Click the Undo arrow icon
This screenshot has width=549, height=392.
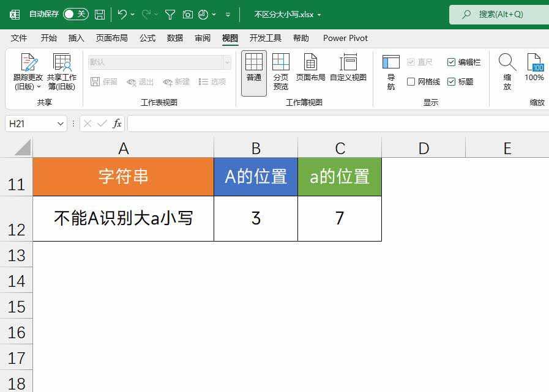click(122, 14)
